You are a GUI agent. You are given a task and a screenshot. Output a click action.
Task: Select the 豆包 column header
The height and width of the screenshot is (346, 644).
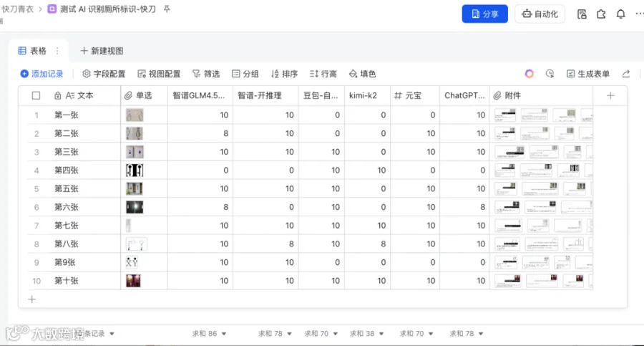(x=321, y=95)
